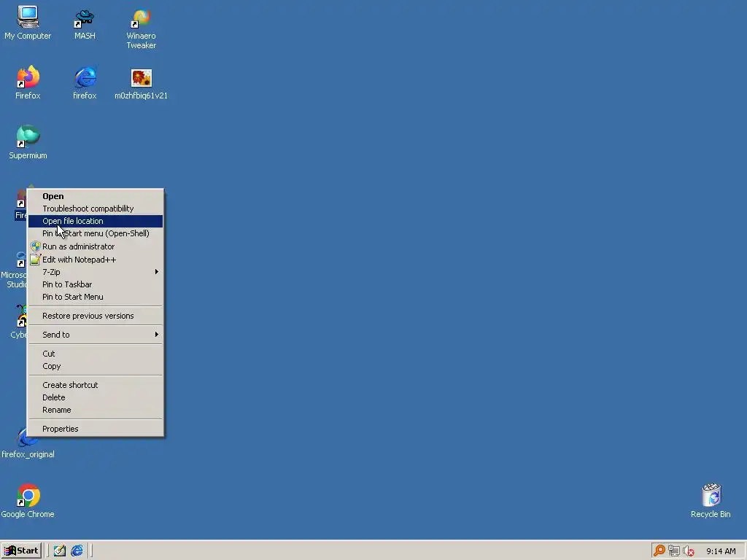This screenshot has width=747, height=560.
Task: Expand the Send to submenu
Action: coord(96,335)
